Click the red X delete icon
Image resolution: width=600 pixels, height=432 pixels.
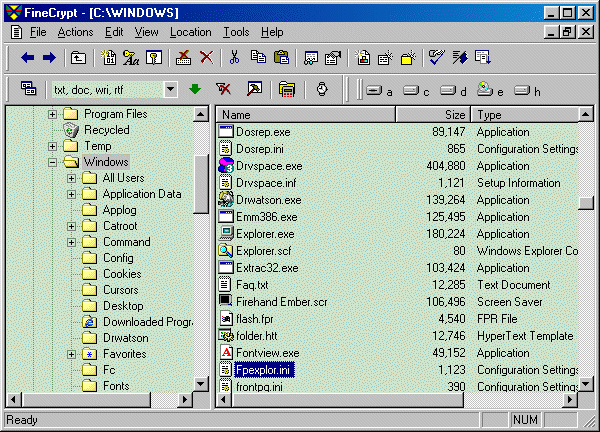(x=207, y=58)
